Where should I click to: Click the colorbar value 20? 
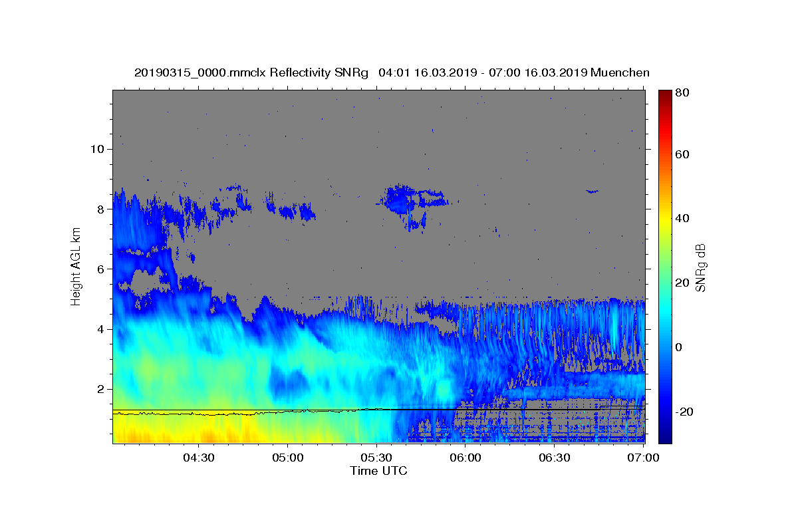(684, 283)
